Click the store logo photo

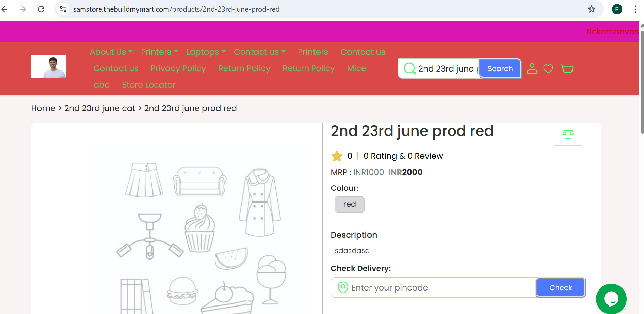point(49,66)
